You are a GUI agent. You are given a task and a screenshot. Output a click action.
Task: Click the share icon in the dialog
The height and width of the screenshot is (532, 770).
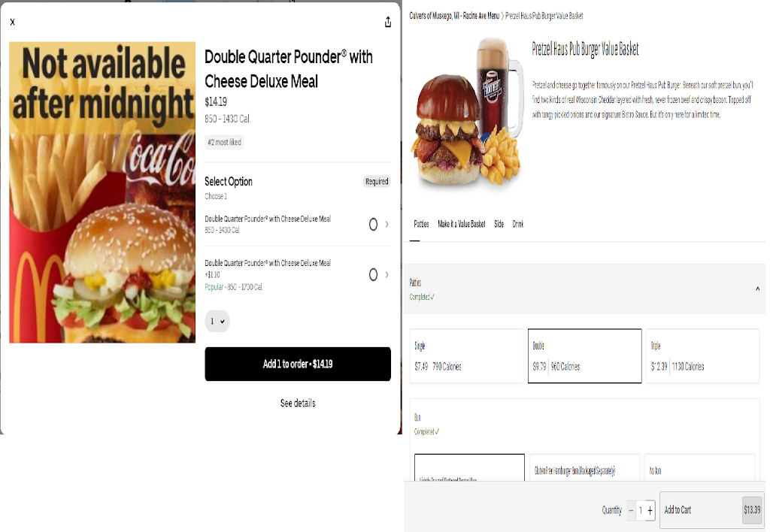click(x=388, y=22)
